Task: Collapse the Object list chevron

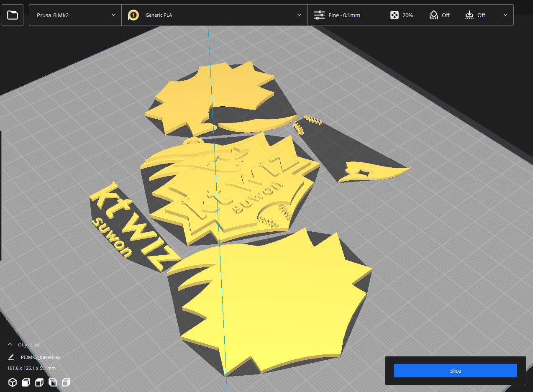Action: pyautogui.click(x=10, y=344)
